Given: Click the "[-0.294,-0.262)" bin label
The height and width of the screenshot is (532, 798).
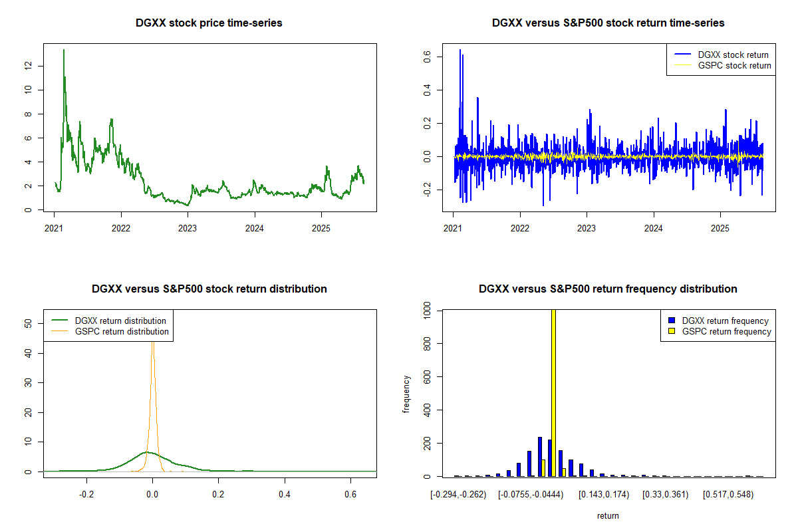Looking at the screenshot, I should click(459, 494).
